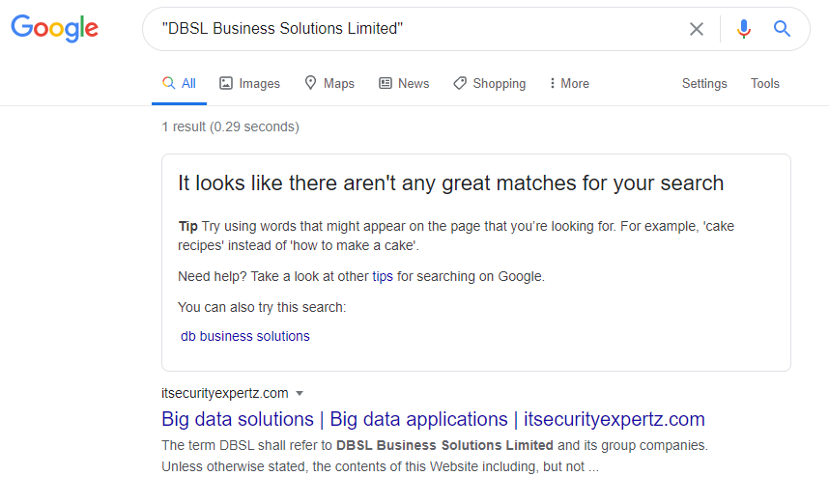Image resolution: width=829 pixels, height=504 pixels.
Task: Follow the search tips link
Action: (383, 276)
